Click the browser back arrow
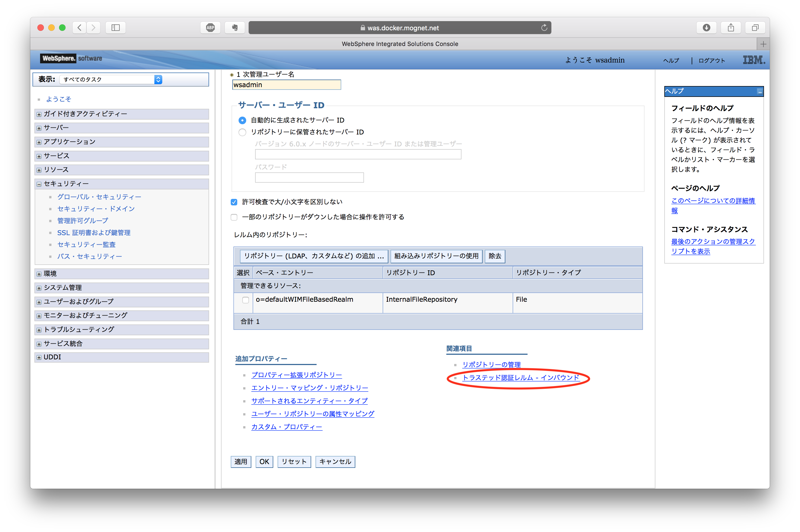 click(79, 28)
